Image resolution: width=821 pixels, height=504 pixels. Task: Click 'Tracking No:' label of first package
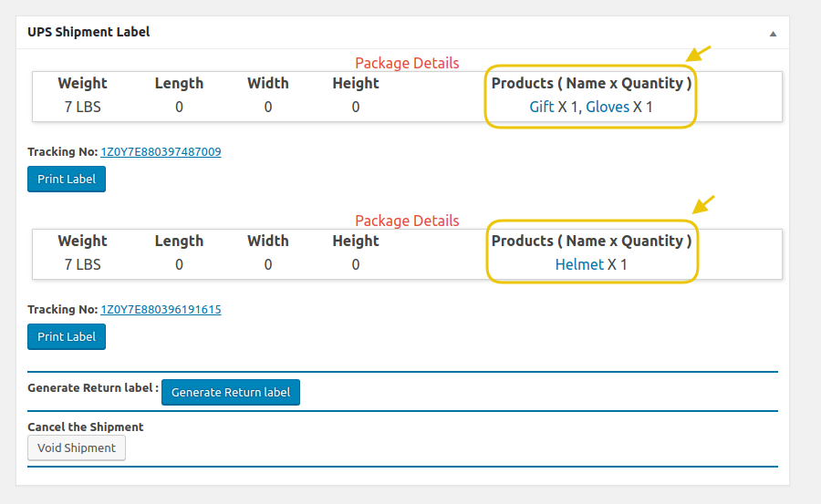[62, 152]
